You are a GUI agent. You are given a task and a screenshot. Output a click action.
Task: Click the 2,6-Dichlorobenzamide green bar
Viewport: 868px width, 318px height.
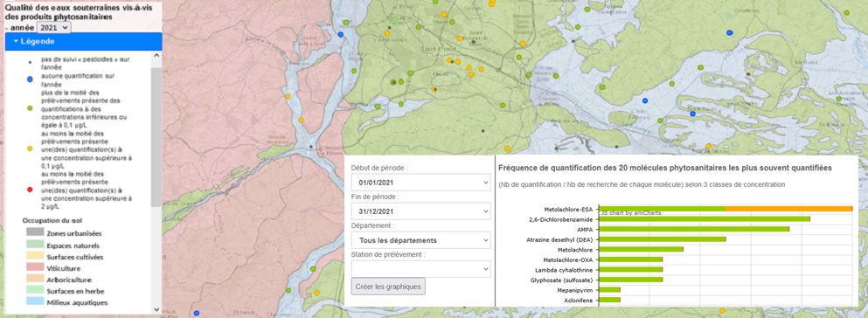pyautogui.click(x=705, y=219)
